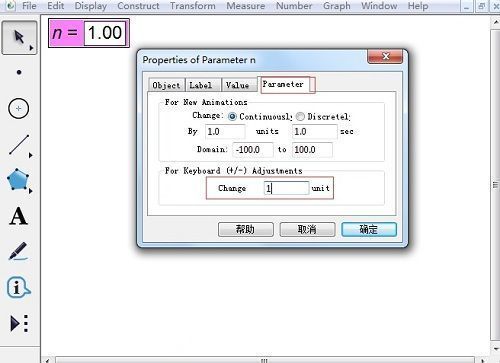Image resolution: width=500 pixels, height=363 pixels.
Task: Click the keyboard adjustment Change unit field
Action: coord(286,188)
